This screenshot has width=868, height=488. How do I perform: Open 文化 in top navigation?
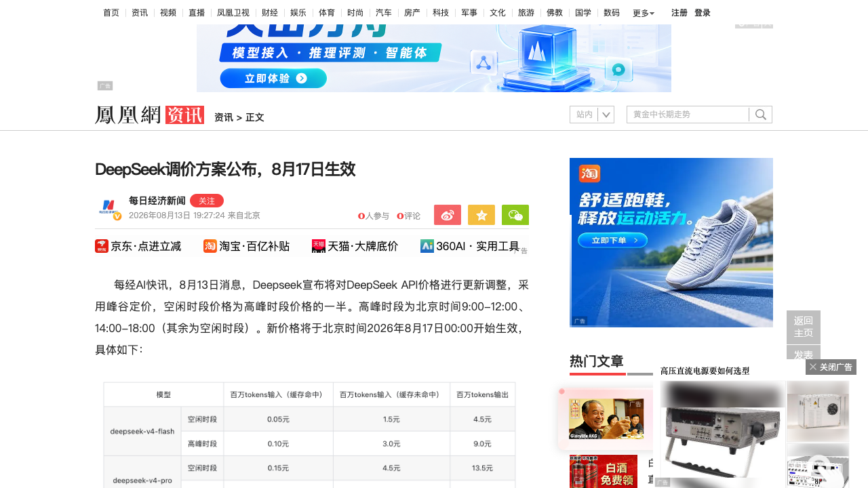click(498, 12)
